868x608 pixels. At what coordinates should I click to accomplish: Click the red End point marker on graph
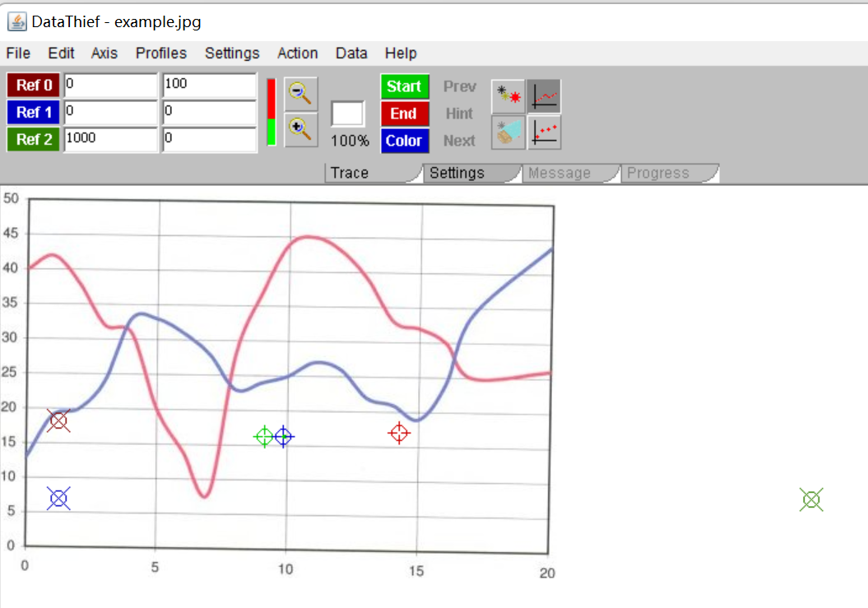click(399, 433)
